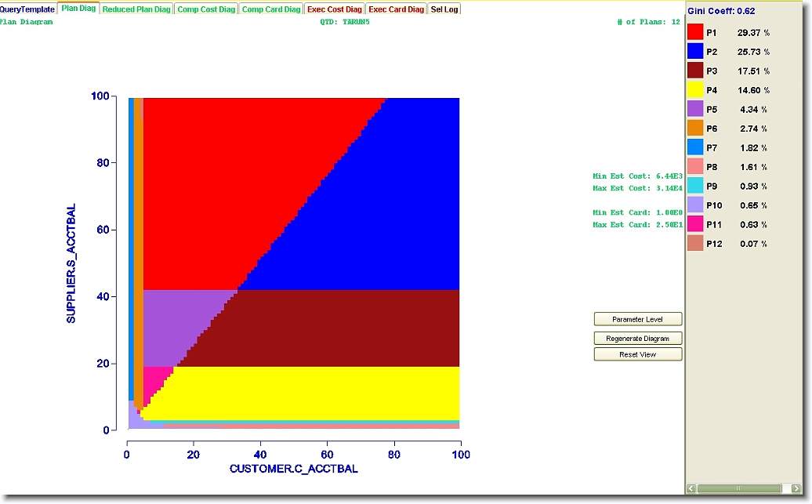Click the 0.07 % legend value
The image size is (812, 504).
[753, 244]
